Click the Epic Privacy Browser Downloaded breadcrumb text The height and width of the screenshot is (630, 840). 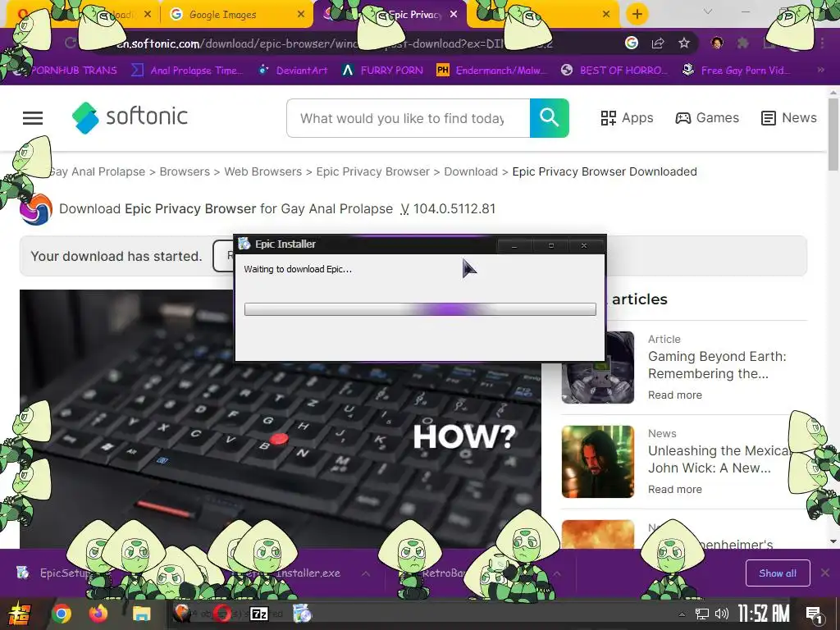click(605, 171)
